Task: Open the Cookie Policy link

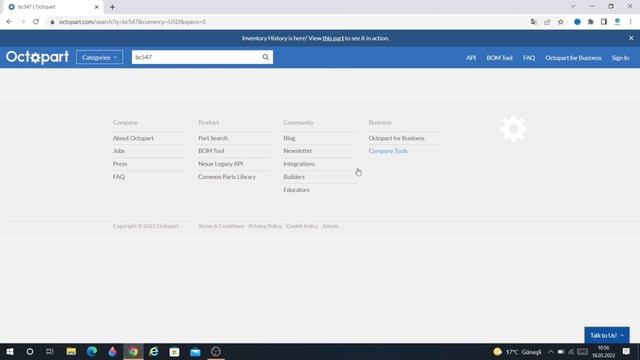Action: pos(302,226)
